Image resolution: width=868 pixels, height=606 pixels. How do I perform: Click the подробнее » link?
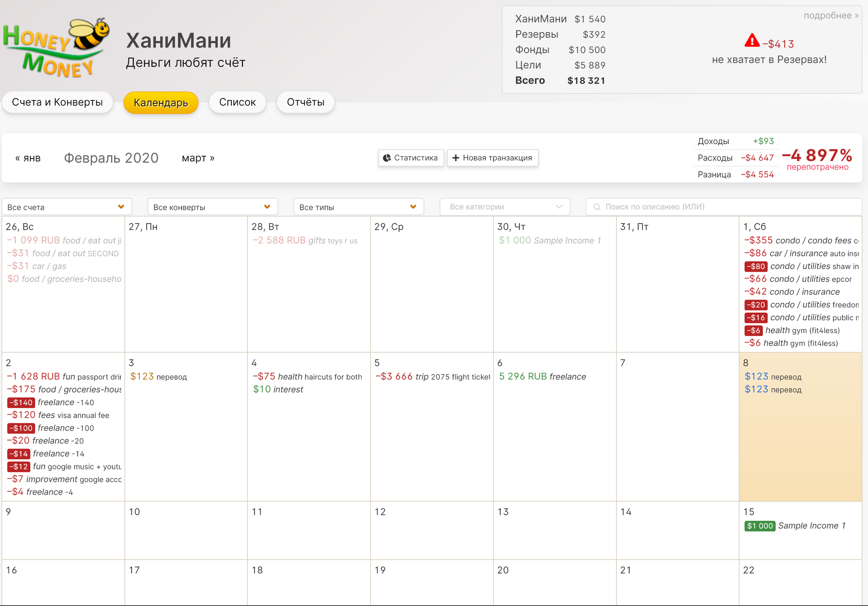coord(831,16)
